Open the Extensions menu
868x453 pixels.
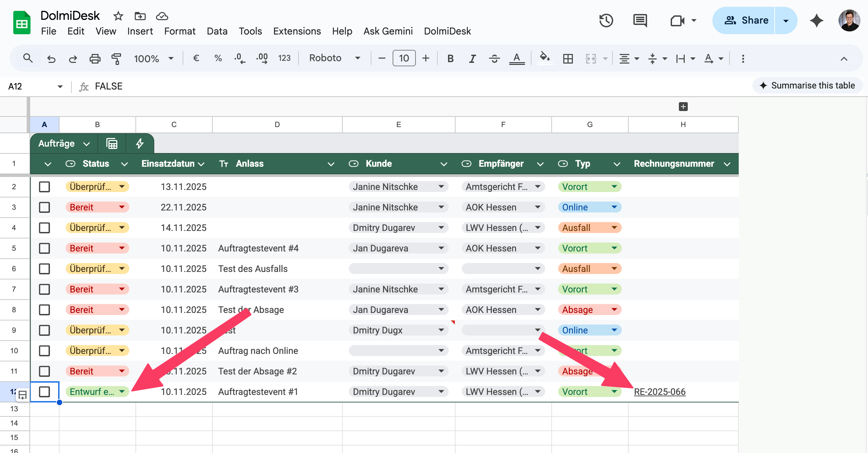(x=297, y=31)
